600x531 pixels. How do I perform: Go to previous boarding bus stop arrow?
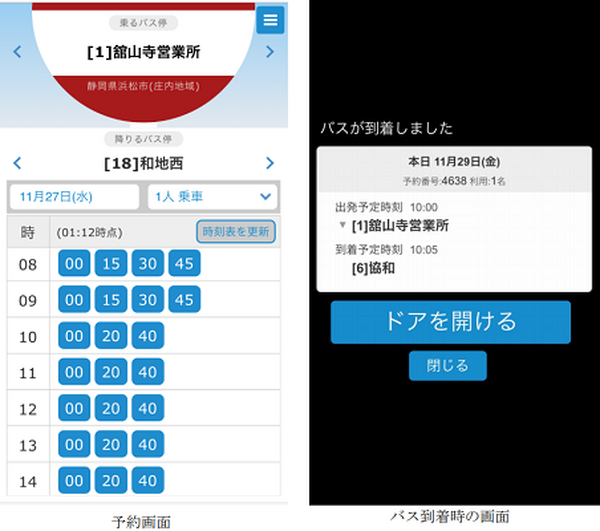tap(17, 52)
